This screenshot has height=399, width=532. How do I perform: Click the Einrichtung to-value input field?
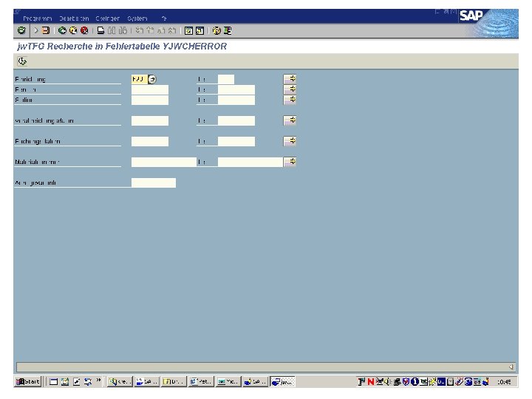tap(226, 79)
